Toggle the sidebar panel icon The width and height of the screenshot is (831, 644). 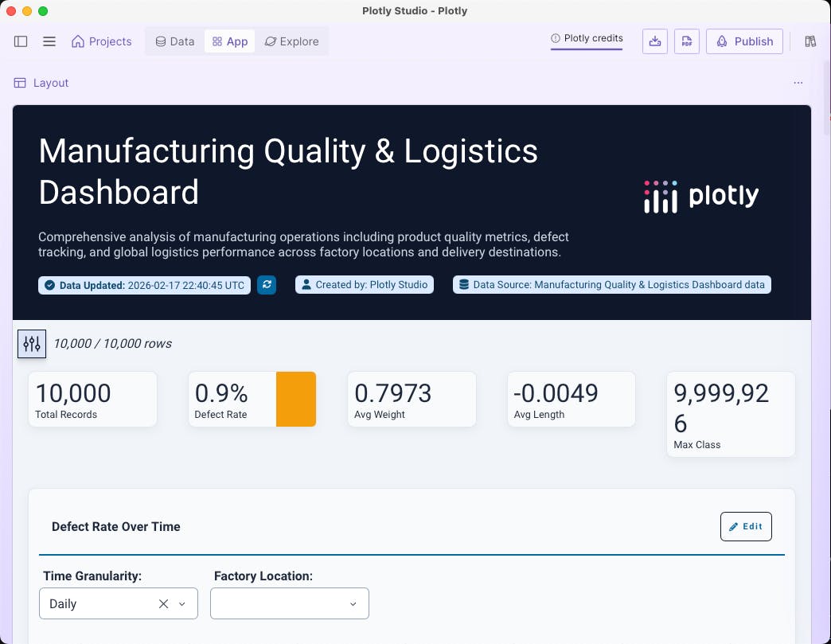[x=21, y=41]
